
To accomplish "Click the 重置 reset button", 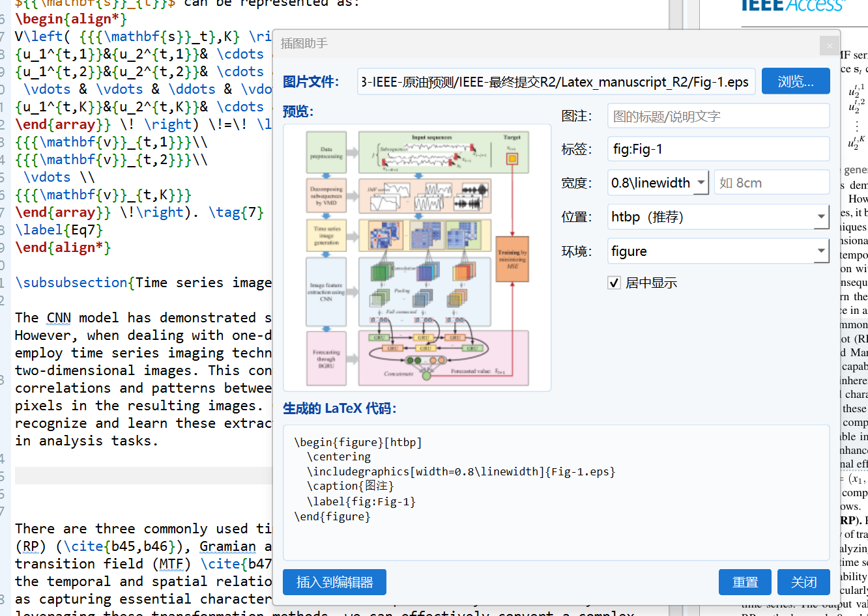I will pyautogui.click(x=745, y=582).
